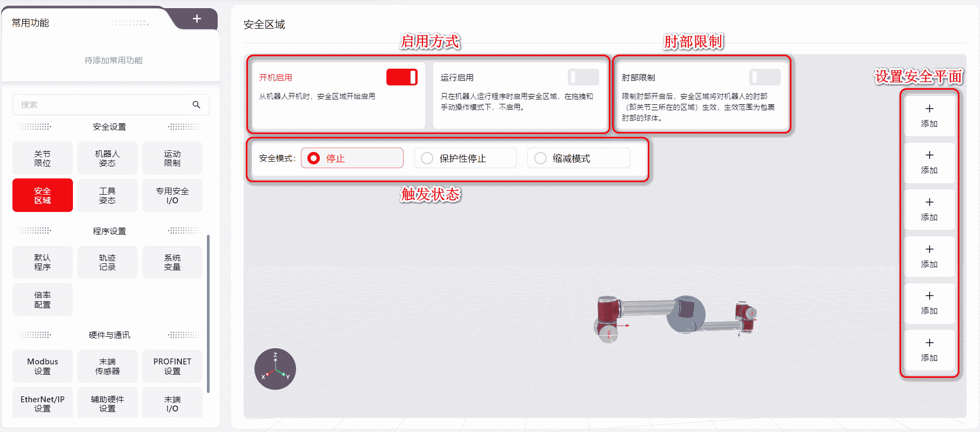Disable the 开机启用 toggle switch
This screenshot has height=432, width=980.
point(401,77)
